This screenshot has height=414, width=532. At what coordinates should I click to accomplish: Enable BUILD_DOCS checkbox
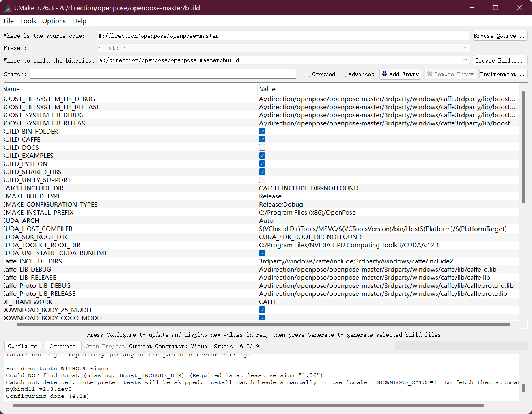[262, 147]
